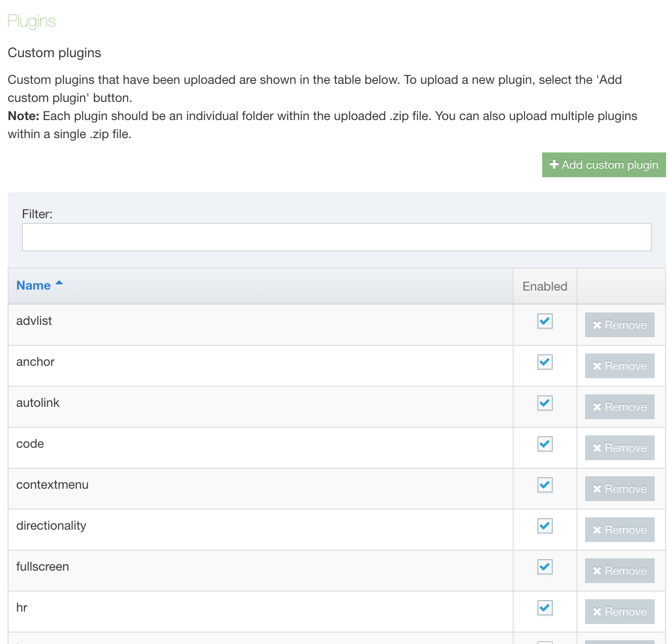Image resolution: width=668 pixels, height=644 pixels.
Task: Click the Enabled column header
Action: tap(545, 286)
